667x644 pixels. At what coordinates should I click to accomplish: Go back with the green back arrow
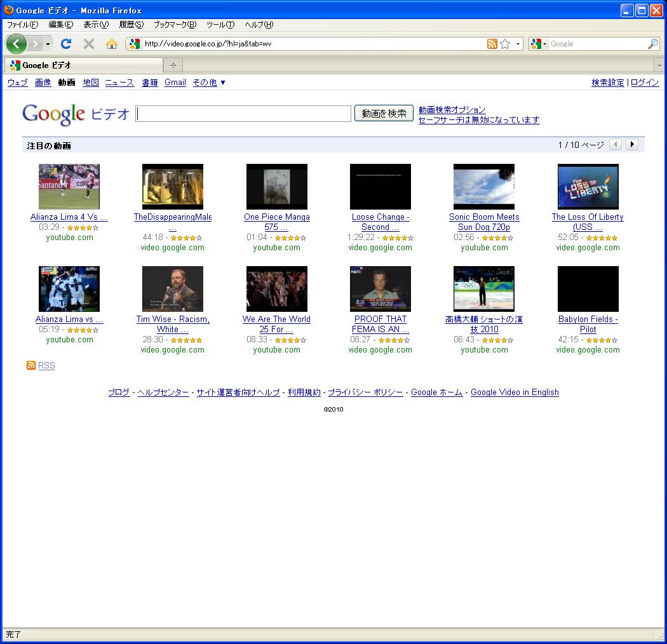tap(16, 43)
